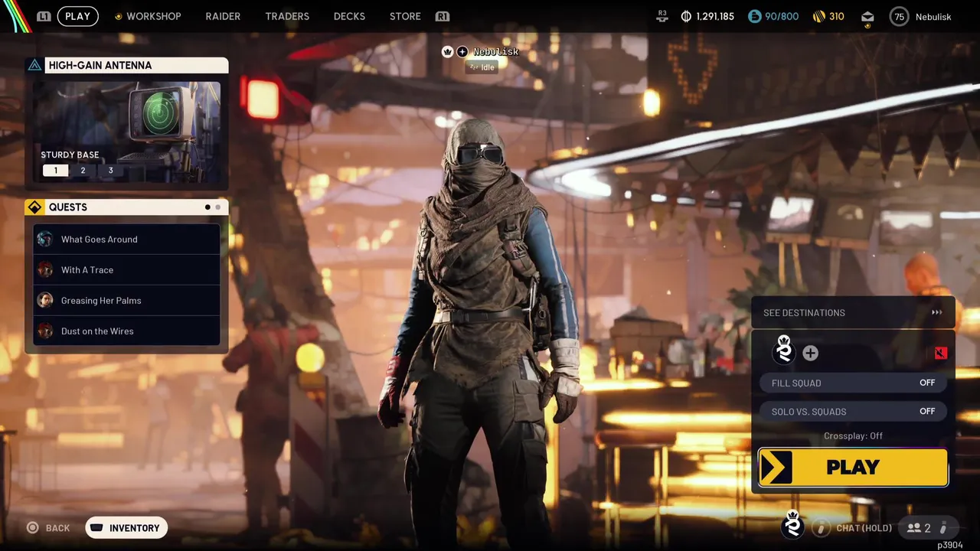Click the L1 previous-tab bumper icon
Viewport: 980px width, 551px height.
point(44,16)
